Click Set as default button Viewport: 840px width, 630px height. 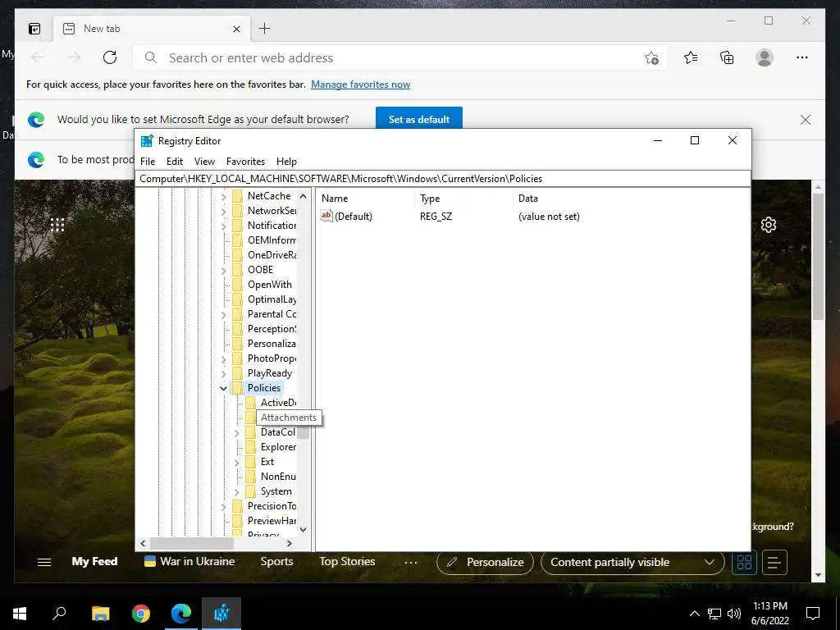tap(419, 119)
